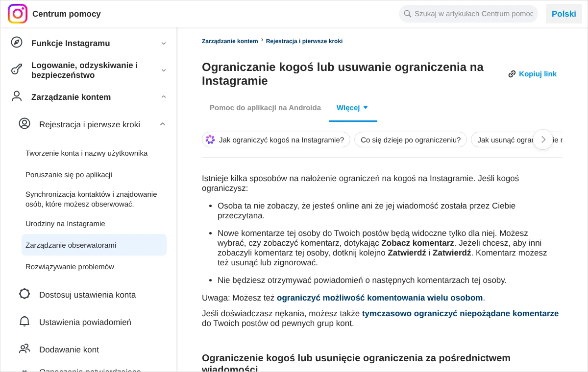
Task: Click the link chain icon next to Kopiuj link
Action: pos(512,74)
